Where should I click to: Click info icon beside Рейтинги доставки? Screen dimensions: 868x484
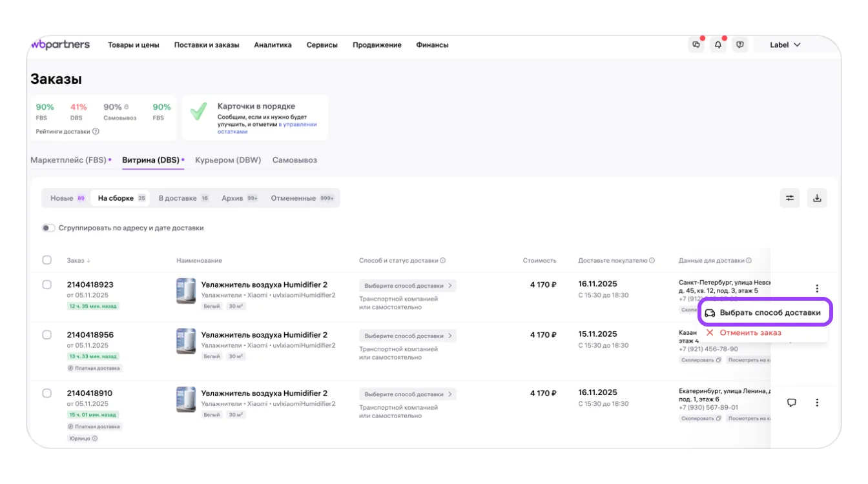[96, 132]
